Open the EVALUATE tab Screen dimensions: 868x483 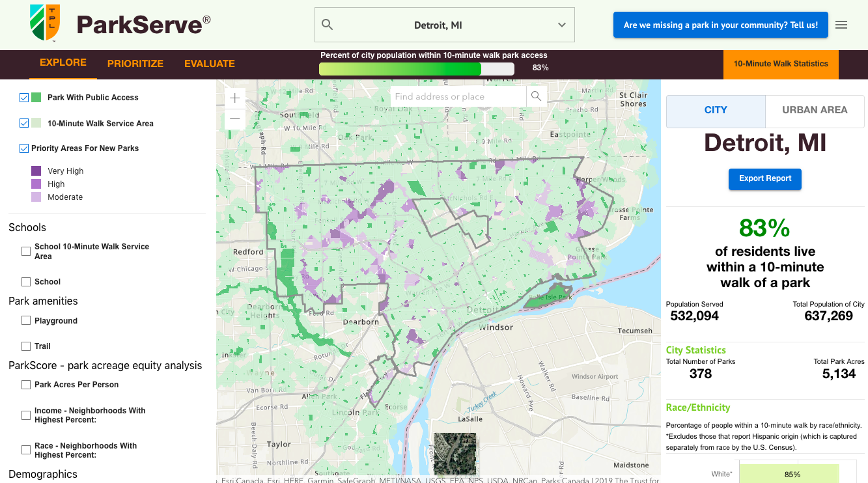(209, 64)
